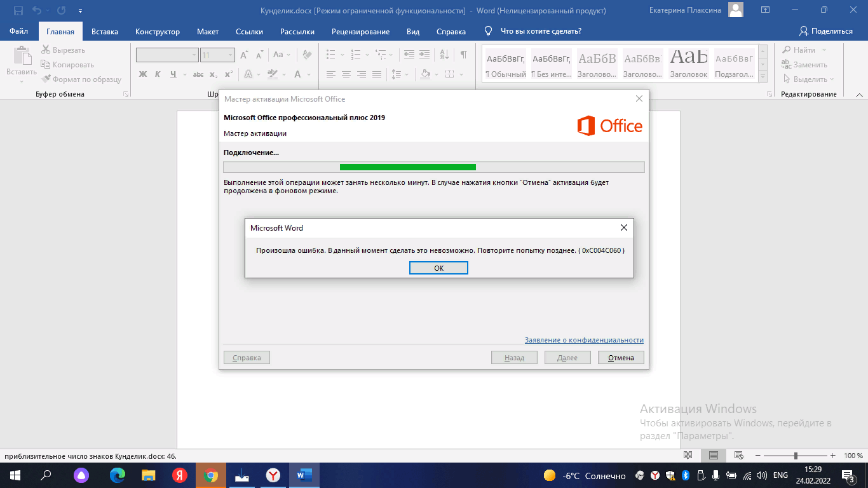Toggle the paragraph marks ¶ button
The image size is (868, 488).
[464, 55]
